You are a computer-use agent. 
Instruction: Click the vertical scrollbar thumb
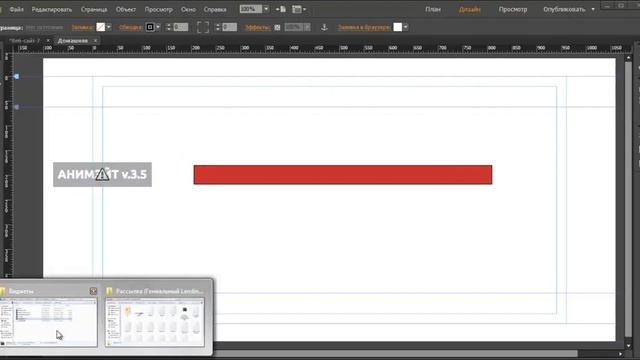(x=628, y=200)
